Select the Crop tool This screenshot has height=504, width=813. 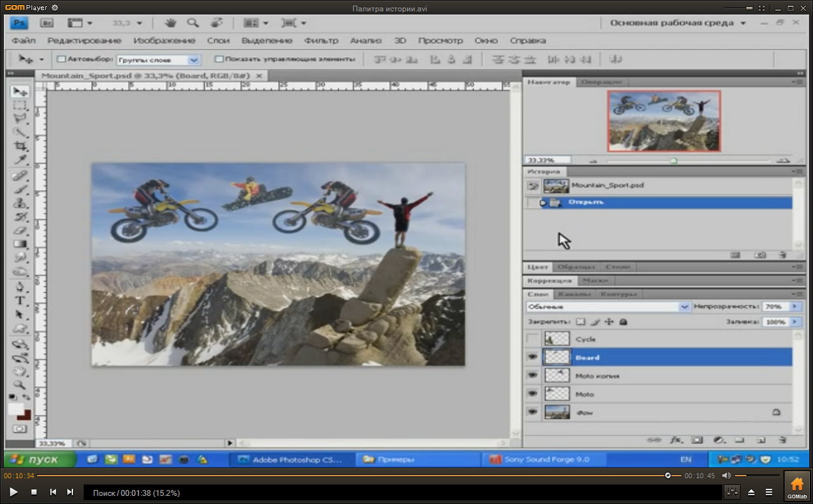coord(20,146)
